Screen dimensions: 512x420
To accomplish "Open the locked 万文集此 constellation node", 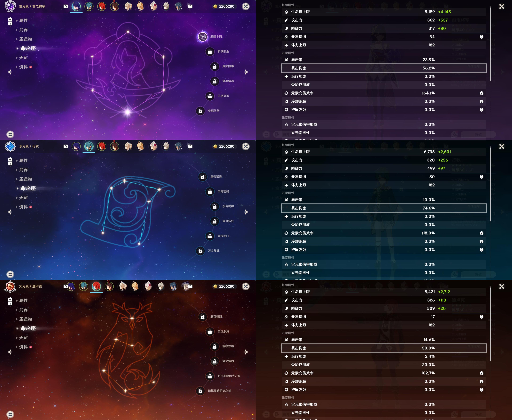I will (x=200, y=251).
